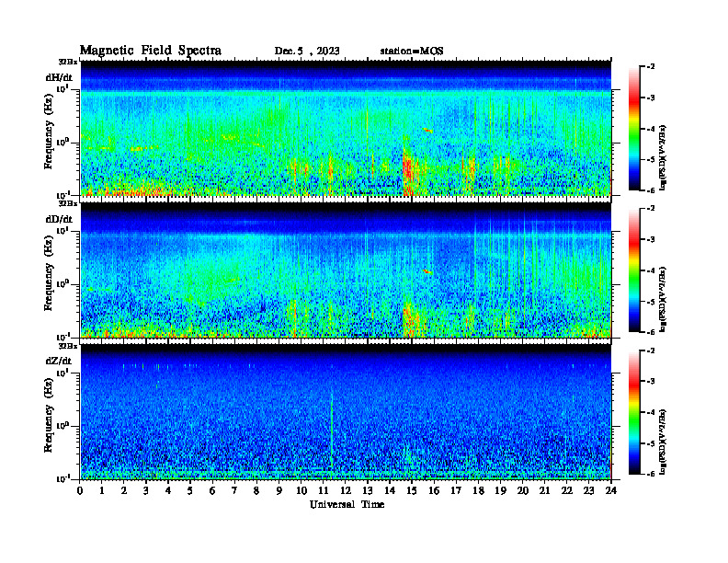Click hour tick label 22 on time axis

[x=567, y=491]
